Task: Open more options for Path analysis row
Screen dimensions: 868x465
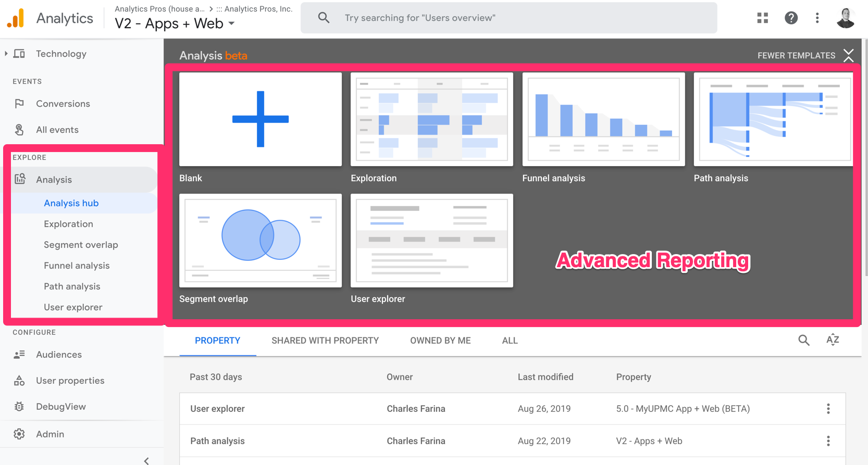Action: tap(828, 441)
